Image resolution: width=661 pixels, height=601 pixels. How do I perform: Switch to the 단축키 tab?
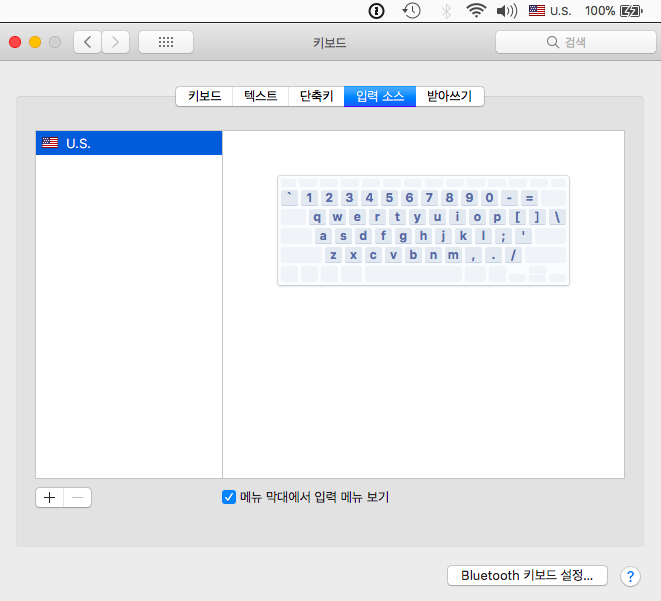tap(317, 97)
